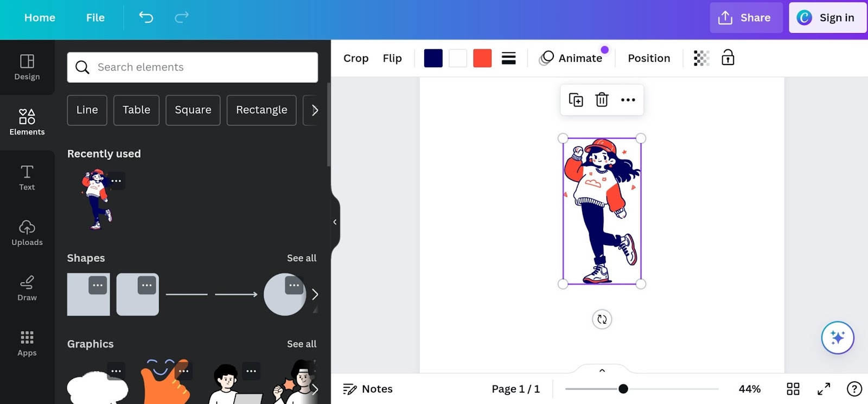Collapse the side panel with arrow handle
This screenshot has height=404, width=868.
pos(335,222)
